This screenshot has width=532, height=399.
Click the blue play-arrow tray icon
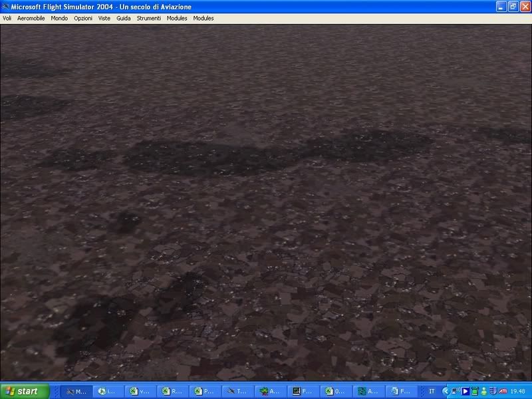click(x=465, y=392)
